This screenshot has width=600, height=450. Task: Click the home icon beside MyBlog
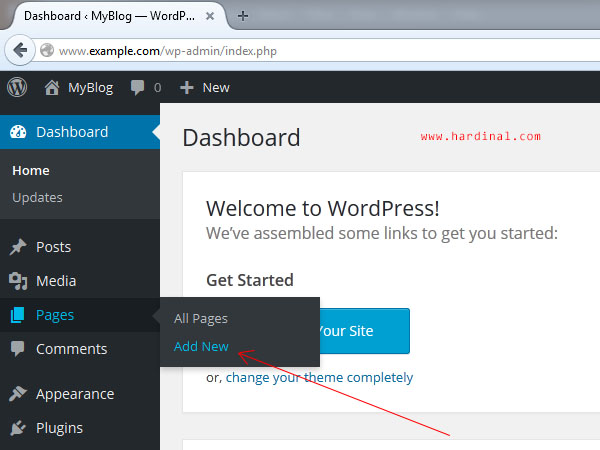(x=52, y=88)
